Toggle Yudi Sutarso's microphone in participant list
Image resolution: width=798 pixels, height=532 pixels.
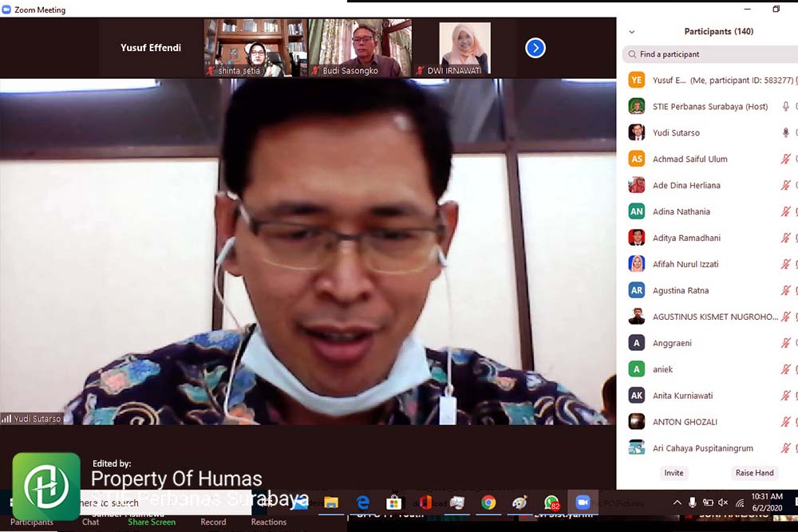point(786,132)
